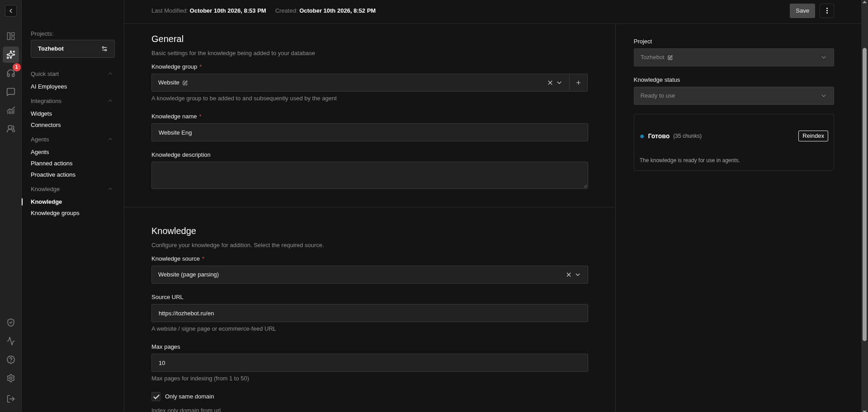Click logout icon at rail bottom

(11, 399)
